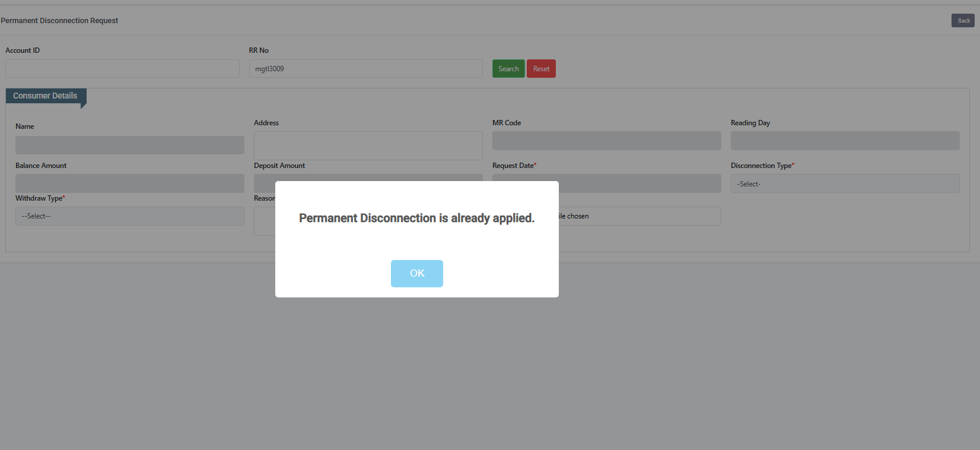Click the 'Name' label
Screen dimensions: 980x450
pos(25,126)
